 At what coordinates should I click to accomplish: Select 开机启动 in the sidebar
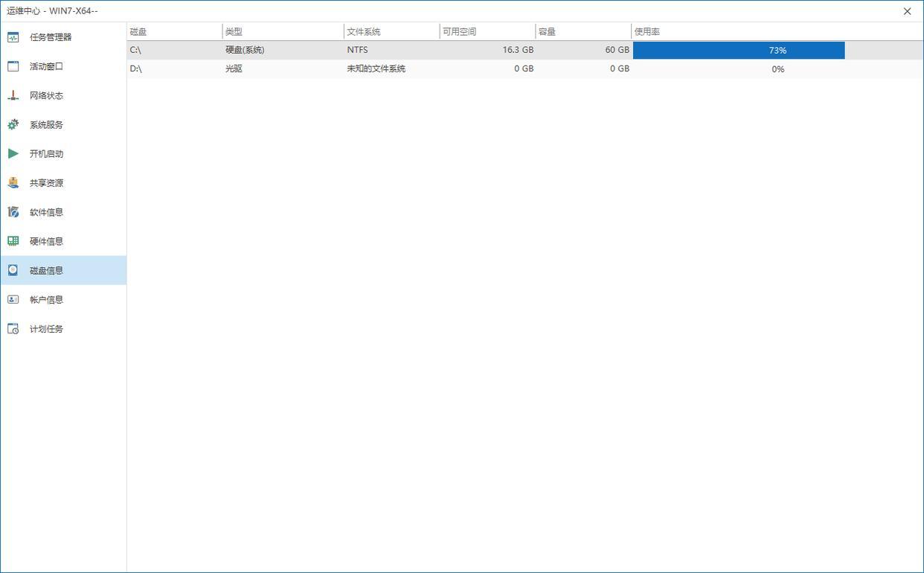(63, 153)
